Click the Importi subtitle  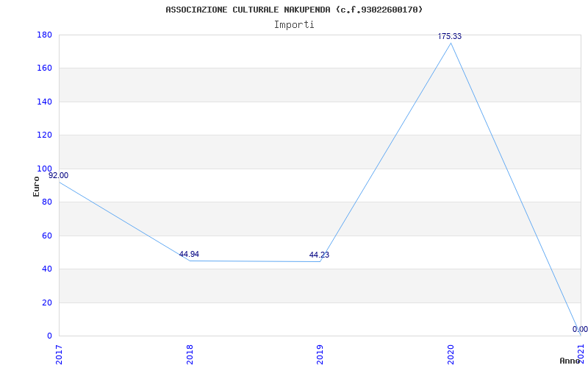[x=294, y=25]
